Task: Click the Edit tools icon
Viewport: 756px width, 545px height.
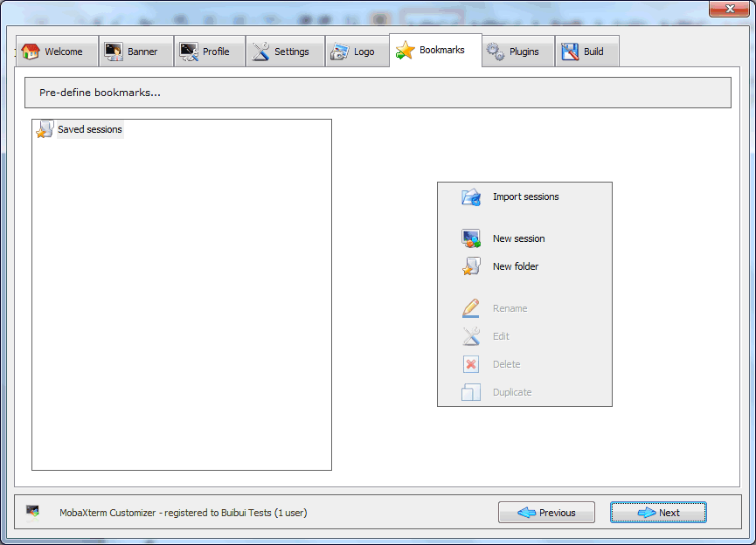Action: coord(470,336)
